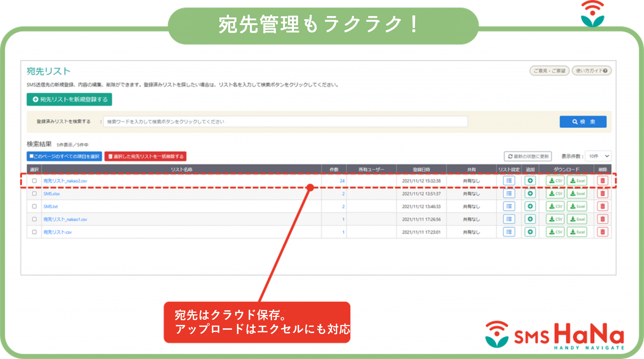The image size is (644, 359).
Task: Click the リスト名称 column header
Action: pos(181,169)
